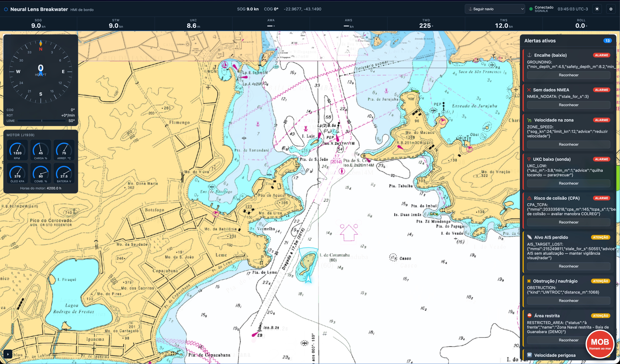Viewport: 620px width, 364px height.
Task: Click the ARREF. °C gauge showing 75
Action: pos(64,150)
